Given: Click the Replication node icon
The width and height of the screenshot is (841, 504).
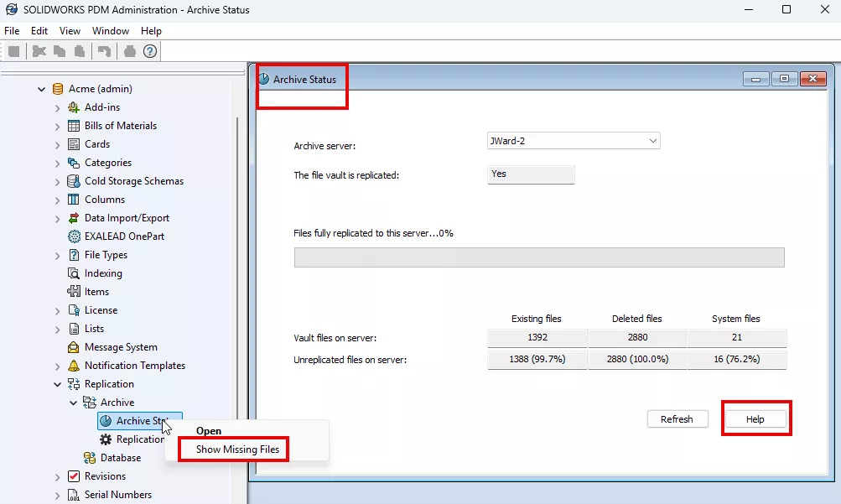Looking at the screenshot, I should tap(74, 384).
